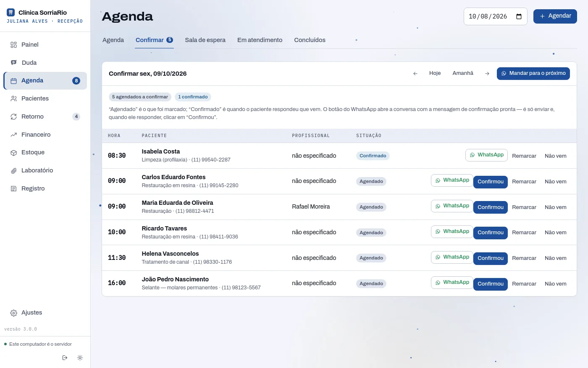Viewport: 588px width, 368px height.
Task: Click the Amanhã button
Action: [463, 73]
